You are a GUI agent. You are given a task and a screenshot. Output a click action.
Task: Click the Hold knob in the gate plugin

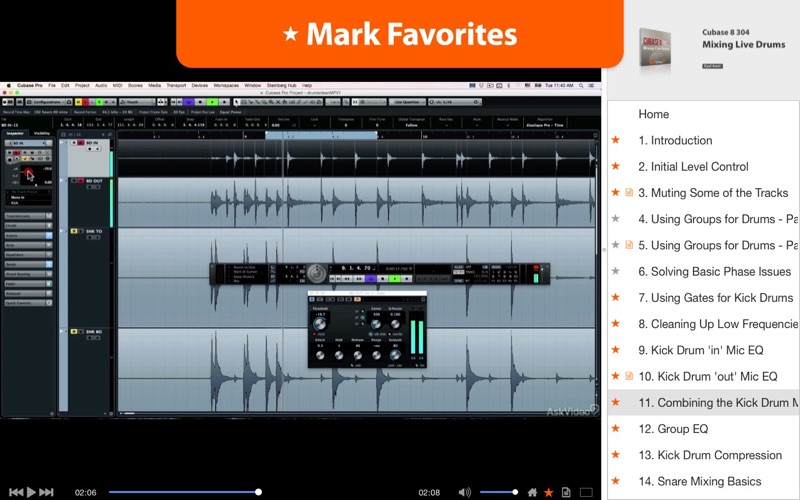[x=339, y=355]
